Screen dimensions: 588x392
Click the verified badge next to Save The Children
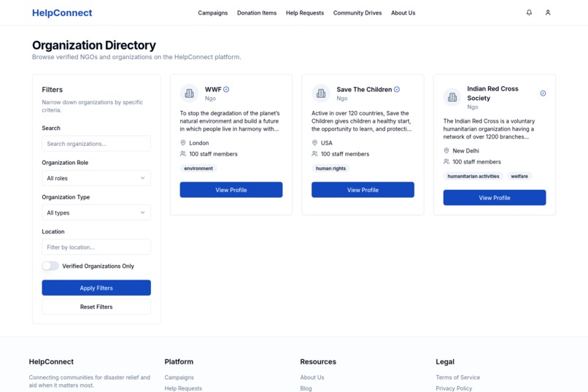[x=397, y=89]
